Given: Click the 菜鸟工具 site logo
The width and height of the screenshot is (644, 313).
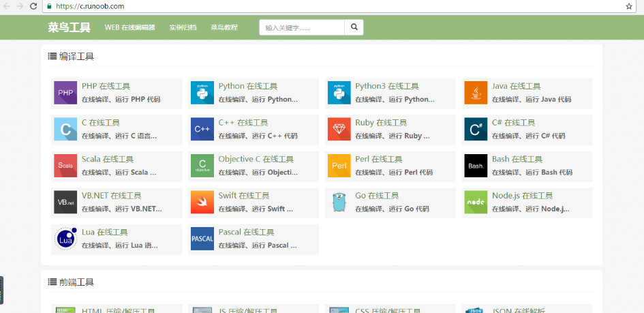Looking at the screenshot, I should (x=69, y=28).
